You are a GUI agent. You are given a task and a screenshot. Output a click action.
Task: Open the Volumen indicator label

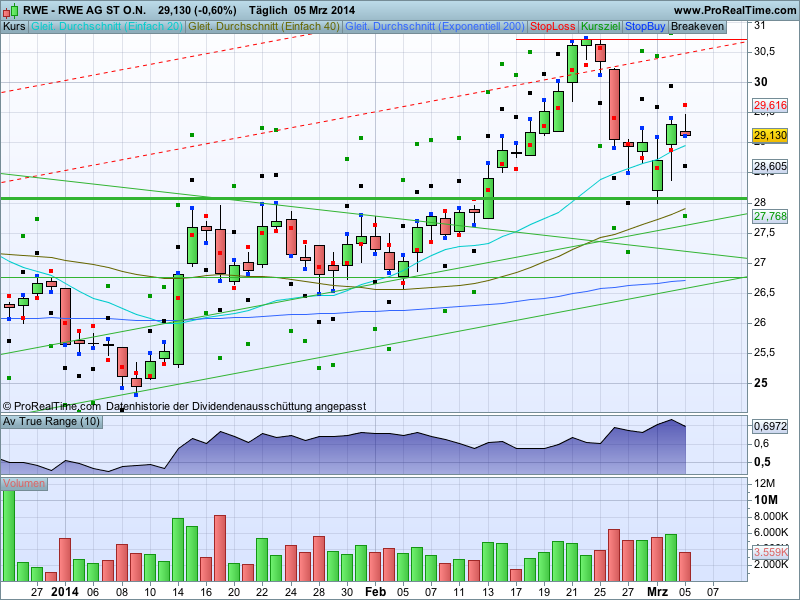[24, 483]
